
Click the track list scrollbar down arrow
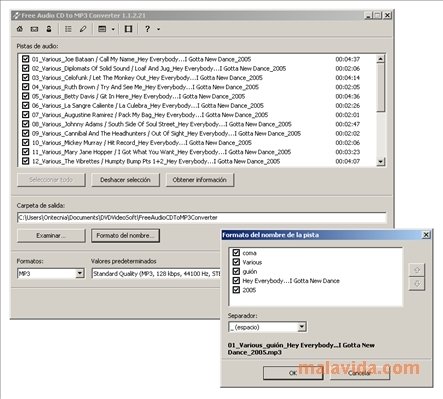coord(380,162)
